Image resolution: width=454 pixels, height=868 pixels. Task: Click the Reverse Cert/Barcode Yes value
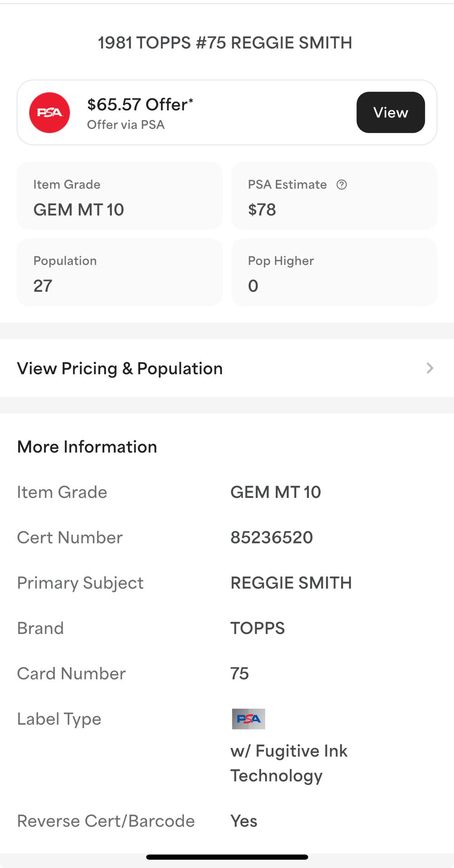tap(244, 821)
